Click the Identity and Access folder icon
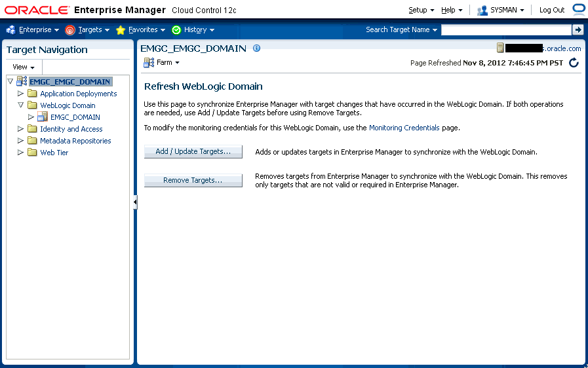The image size is (588, 368). [x=32, y=128]
